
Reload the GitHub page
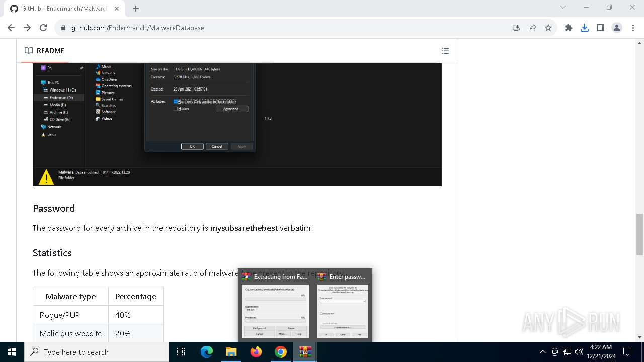(x=43, y=28)
